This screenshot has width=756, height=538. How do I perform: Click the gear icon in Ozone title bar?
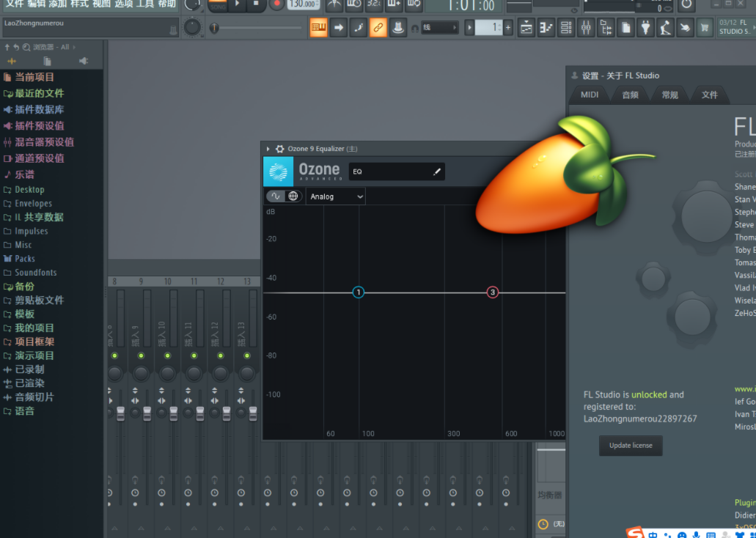[x=279, y=149]
